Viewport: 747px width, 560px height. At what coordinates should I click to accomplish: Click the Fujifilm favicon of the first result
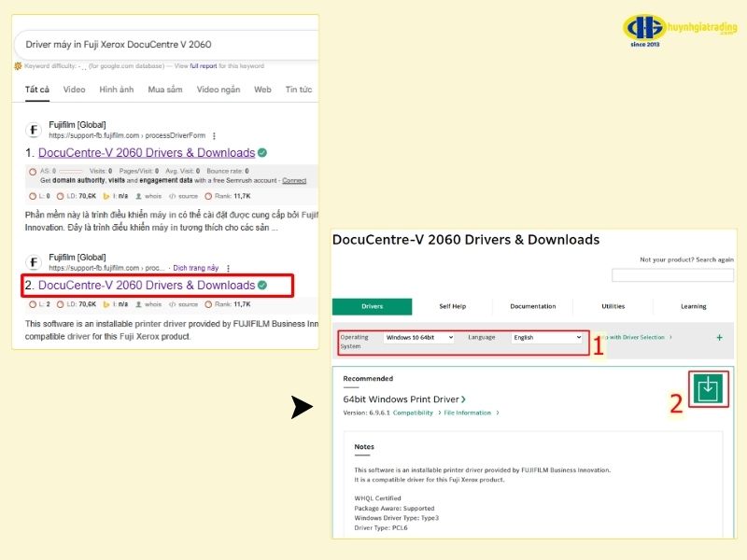coord(34,130)
